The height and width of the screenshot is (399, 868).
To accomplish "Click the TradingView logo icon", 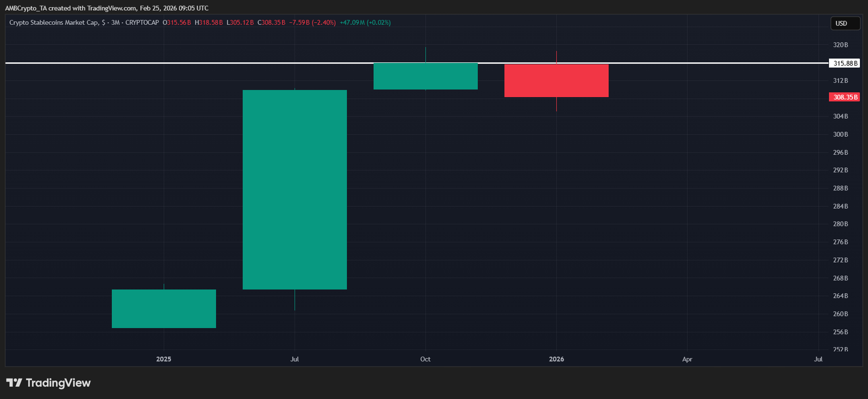I will [x=14, y=383].
